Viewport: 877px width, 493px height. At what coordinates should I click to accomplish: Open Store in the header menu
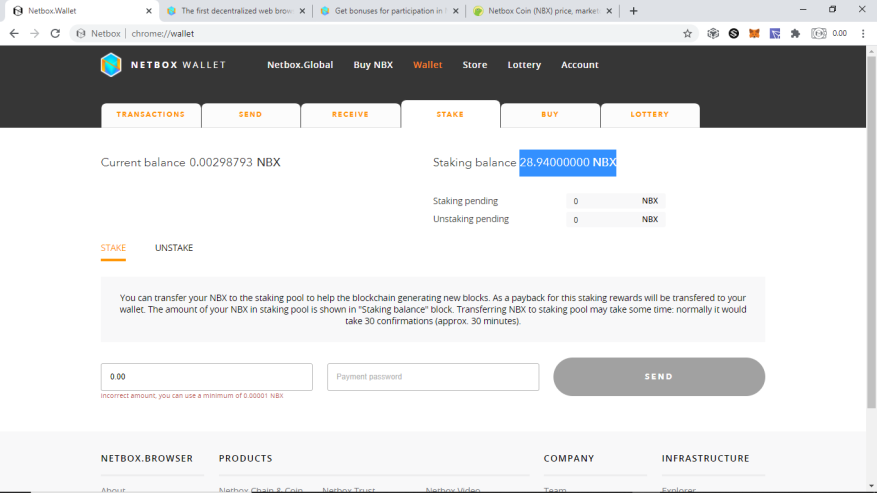pyautogui.click(x=474, y=65)
